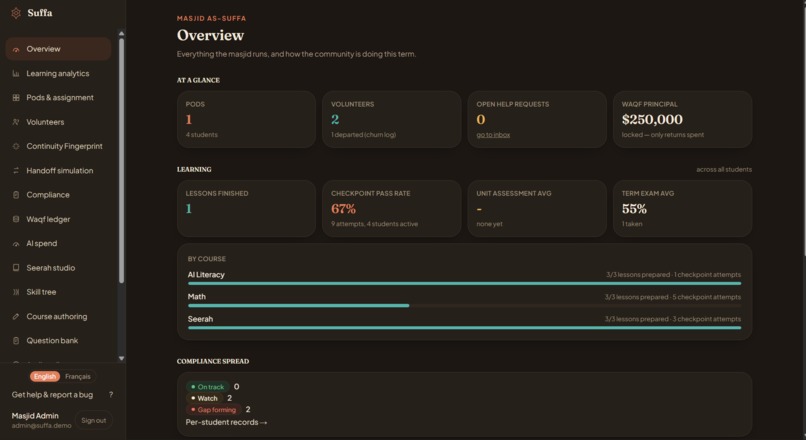Click Get help & report a bug
The height and width of the screenshot is (440, 806).
coord(52,395)
